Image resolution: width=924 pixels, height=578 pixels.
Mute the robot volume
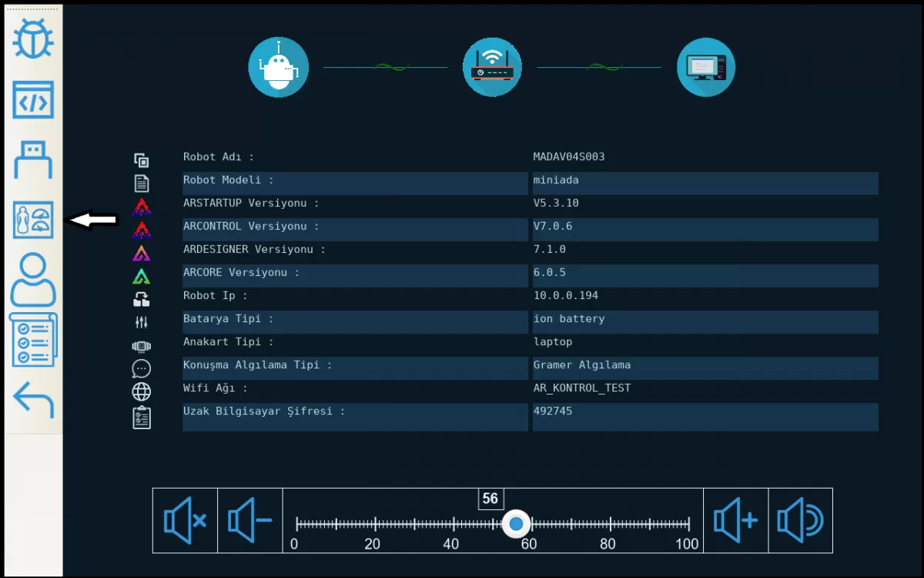click(185, 521)
